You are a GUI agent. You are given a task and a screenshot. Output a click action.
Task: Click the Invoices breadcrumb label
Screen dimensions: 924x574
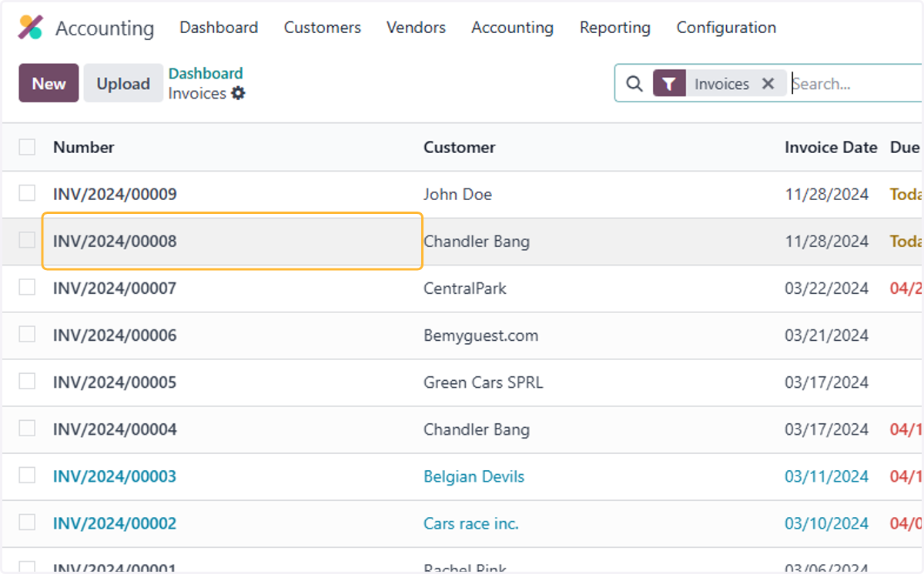(197, 93)
